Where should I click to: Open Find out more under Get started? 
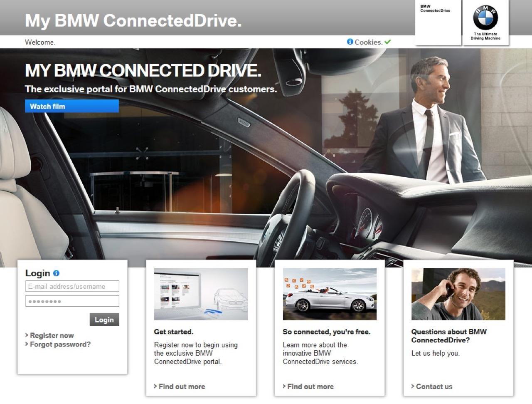click(x=182, y=387)
